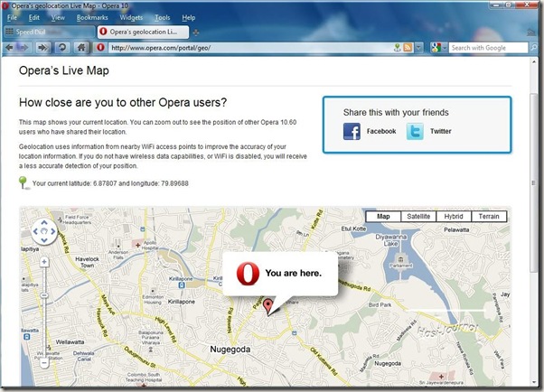544x392 pixels.
Task: Pan the map left with the arrow
Action: pyautogui.click(x=35, y=231)
